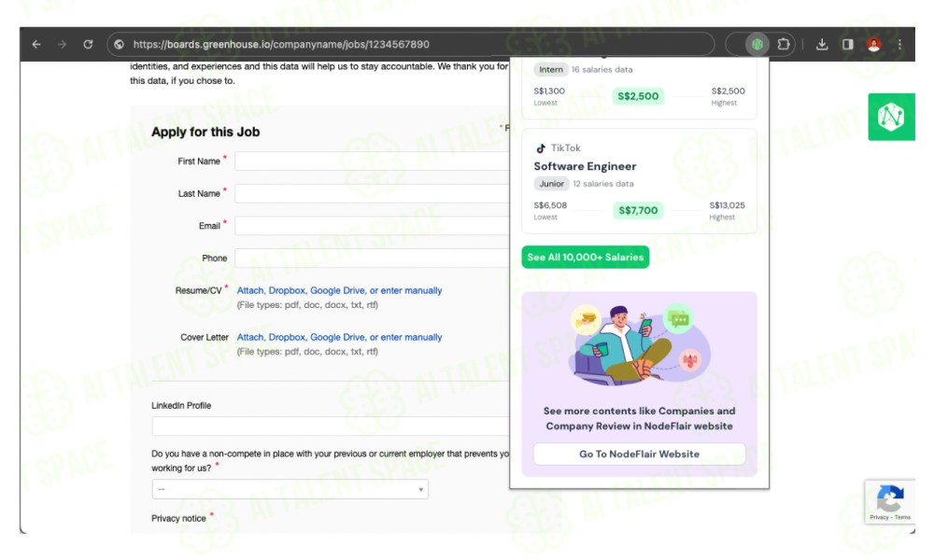This screenshot has height=560, width=934.
Task: Choose Google Drive for Cover Letter
Action: click(338, 337)
